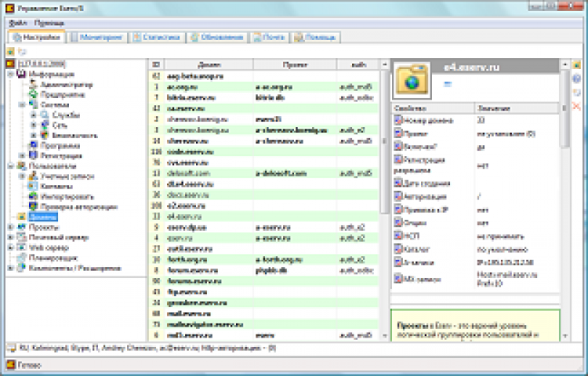Click the first toolbar icon below the tabs
Image resolution: width=588 pixels, height=376 pixels.
(10, 52)
